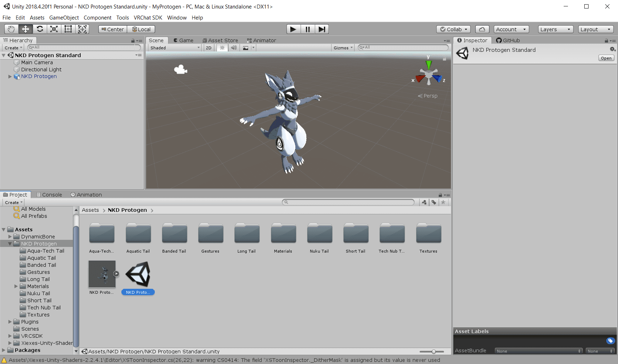Image resolution: width=618 pixels, height=364 pixels.
Task: Open the cloud services button
Action: pyautogui.click(x=482, y=29)
